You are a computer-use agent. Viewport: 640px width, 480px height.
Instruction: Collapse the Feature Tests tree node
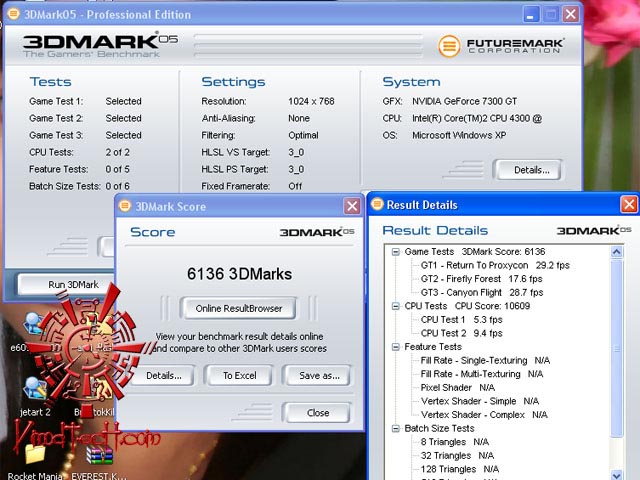tap(395, 347)
